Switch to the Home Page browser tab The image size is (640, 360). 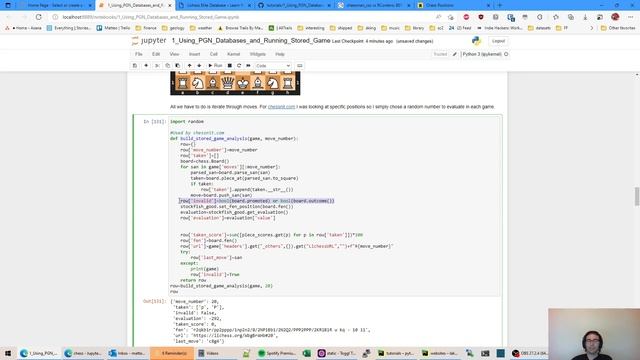click(x=55, y=5)
